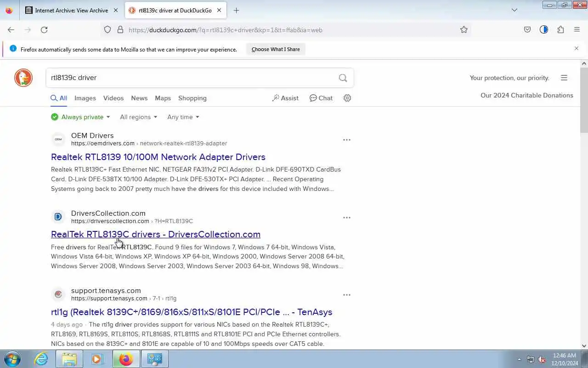Click the Assist button
This screenshot has width=588, height=368.
coord(285,98)
